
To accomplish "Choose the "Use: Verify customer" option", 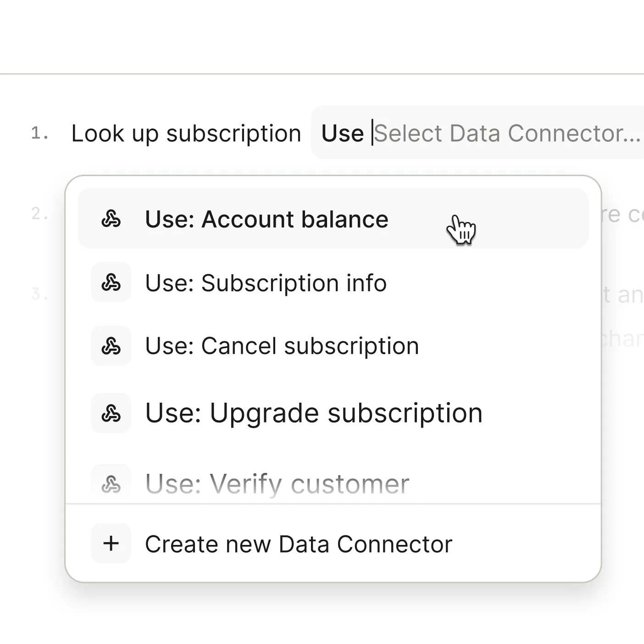I will pyautogui.click(x=277, y=484).
